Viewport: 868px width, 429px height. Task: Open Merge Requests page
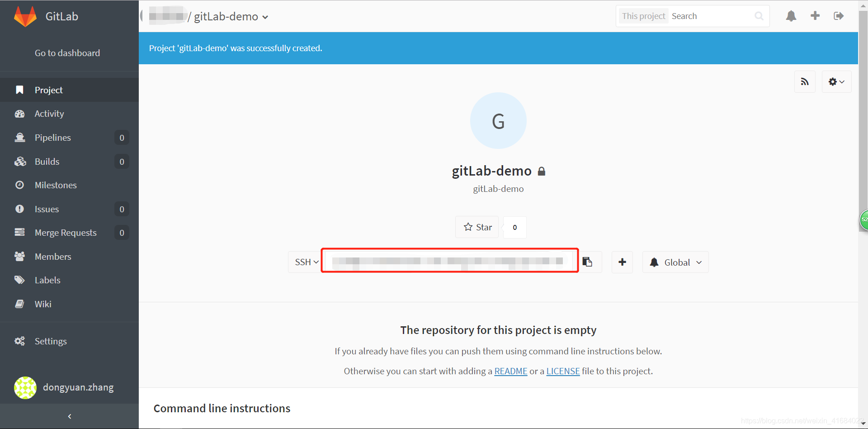[x=69, y=233]
